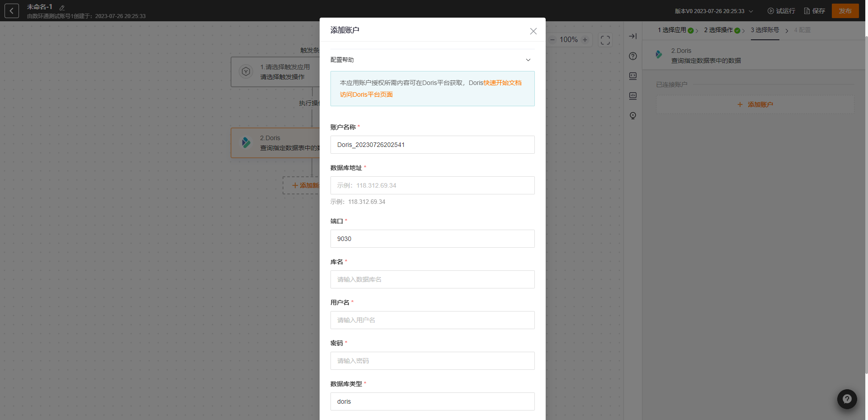Click the lightbulb tips icon in sidebar
Image resolution: width=868 pixels, height=420 pixels.
coord(633,116)
